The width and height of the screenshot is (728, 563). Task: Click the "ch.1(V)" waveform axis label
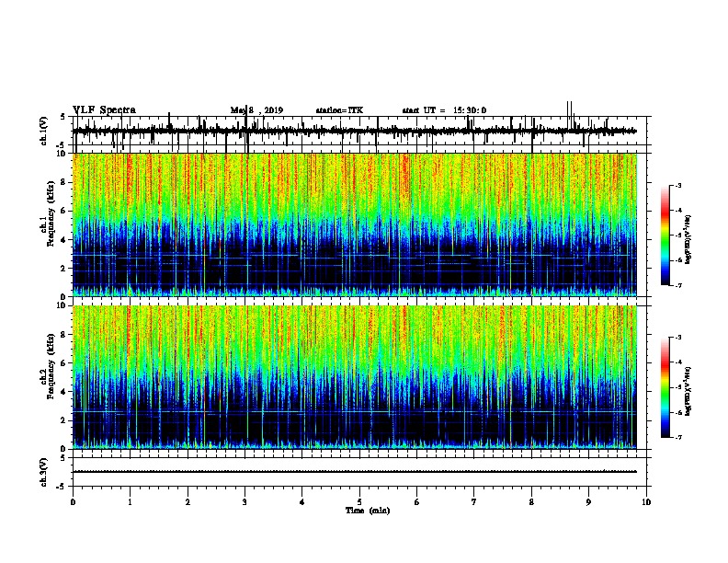click(44, 131)
